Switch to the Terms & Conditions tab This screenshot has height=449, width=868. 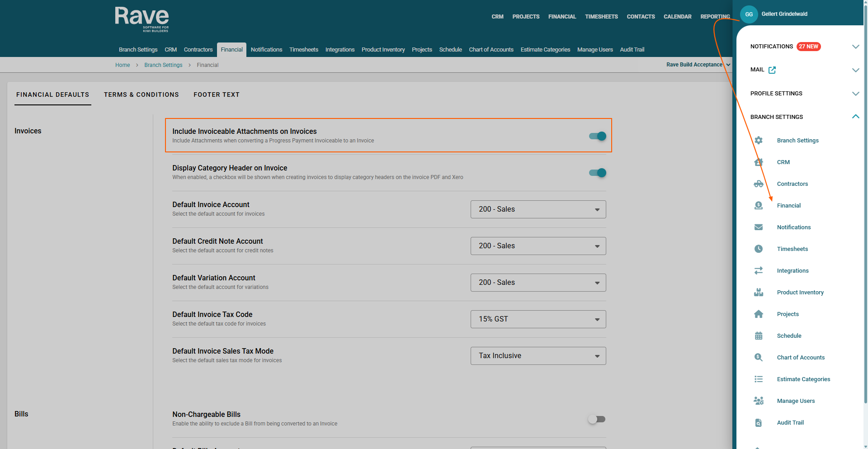tap(141, 95)
